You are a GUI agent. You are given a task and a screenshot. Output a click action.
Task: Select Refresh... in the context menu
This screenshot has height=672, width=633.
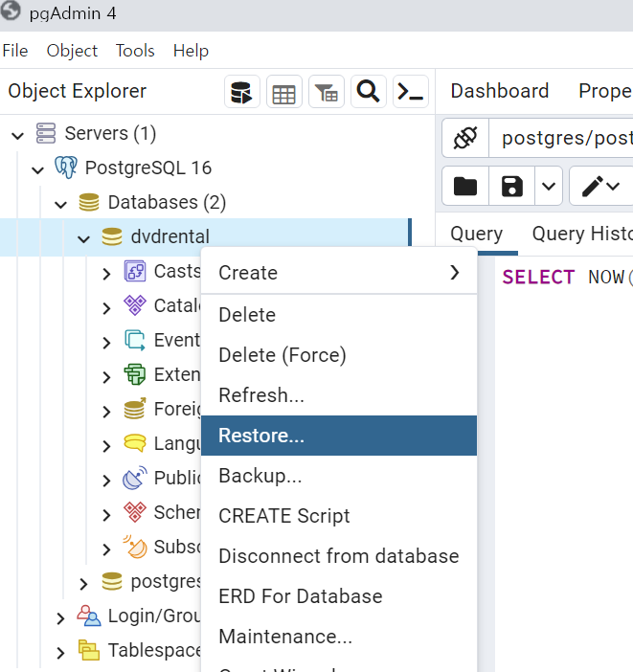pyautogui.click(x=339, y=395)
